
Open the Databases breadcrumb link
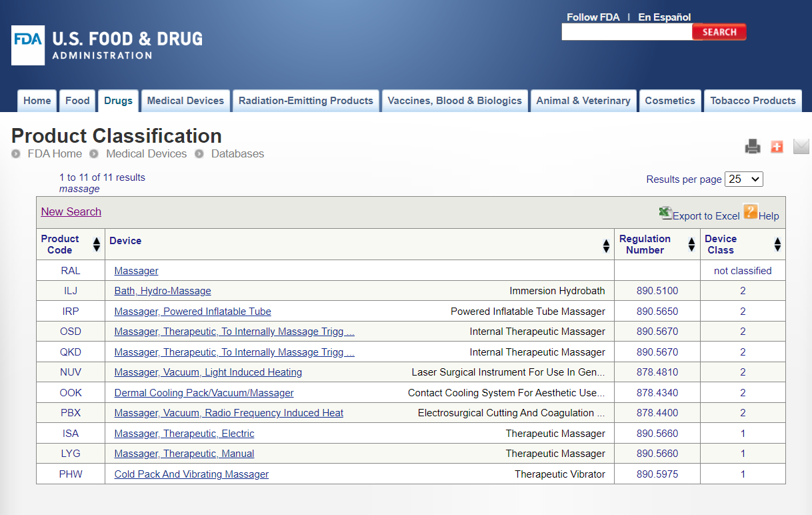point(238,153)
